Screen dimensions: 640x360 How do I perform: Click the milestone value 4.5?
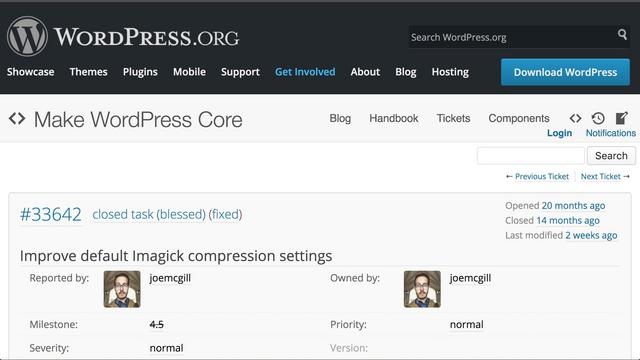(x=156, y=324)
